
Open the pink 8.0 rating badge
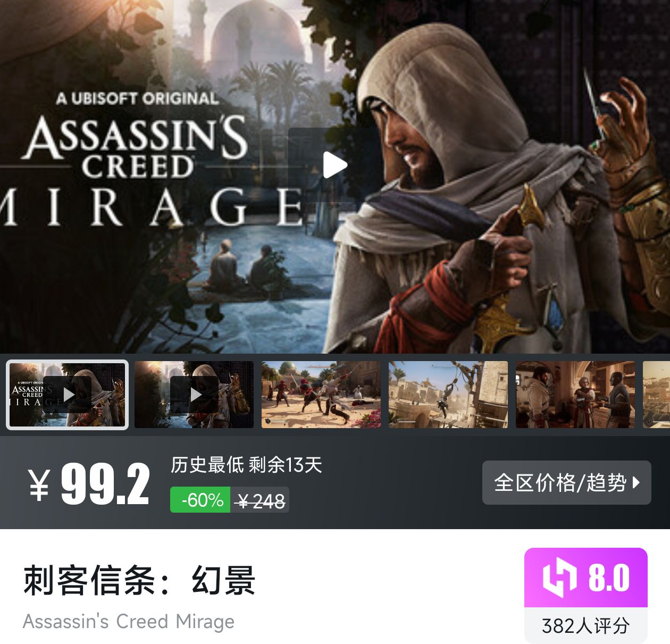pos(586,578)
